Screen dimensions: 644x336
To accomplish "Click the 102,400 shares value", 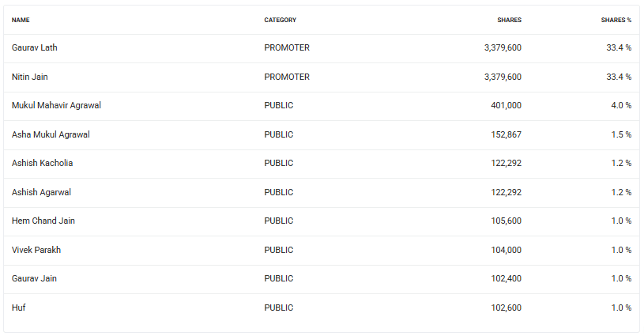I will pos(504,278).
